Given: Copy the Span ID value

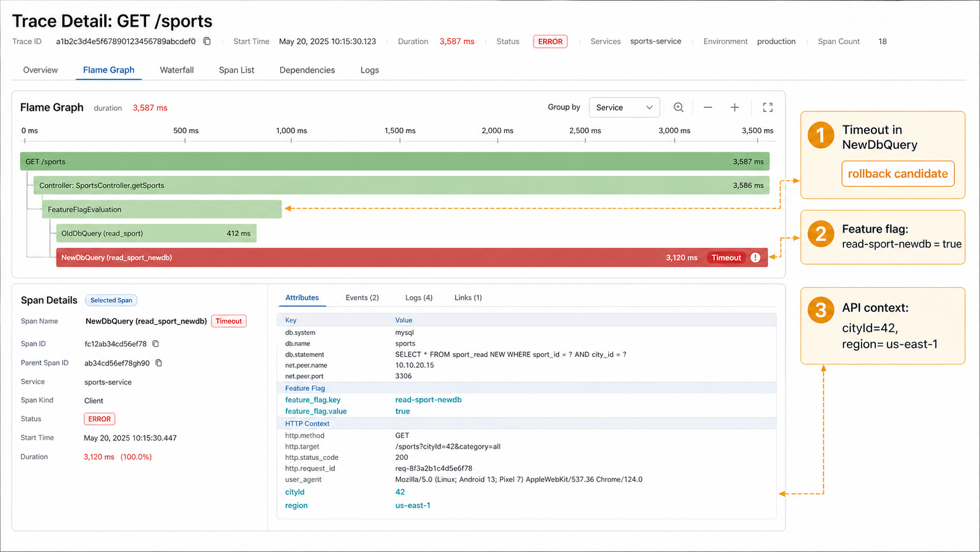Looking at the screenshot, I should coord(156,344).
